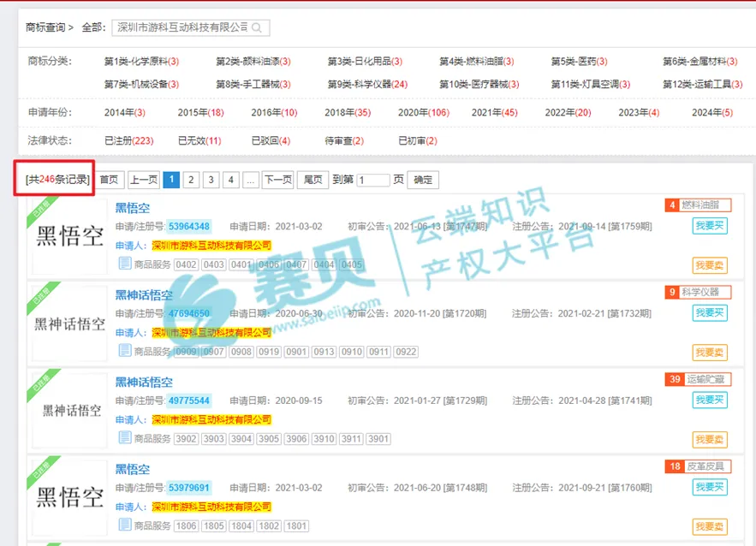This screenshot has height=546, width=756.
Task: Open goods-services list icon for 49775544
Action: pos(125,437)
